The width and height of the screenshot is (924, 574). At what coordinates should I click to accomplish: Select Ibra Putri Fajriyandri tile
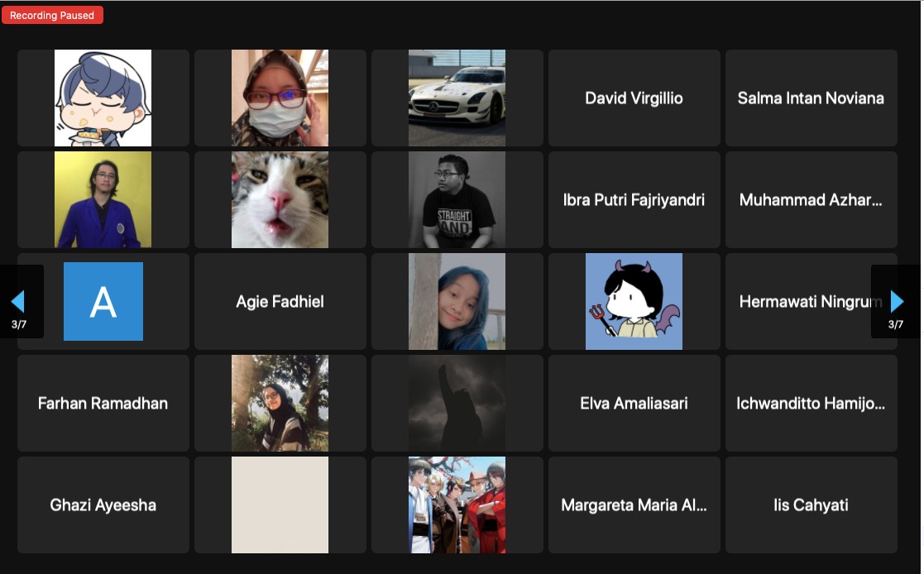(x=634, y=200)
